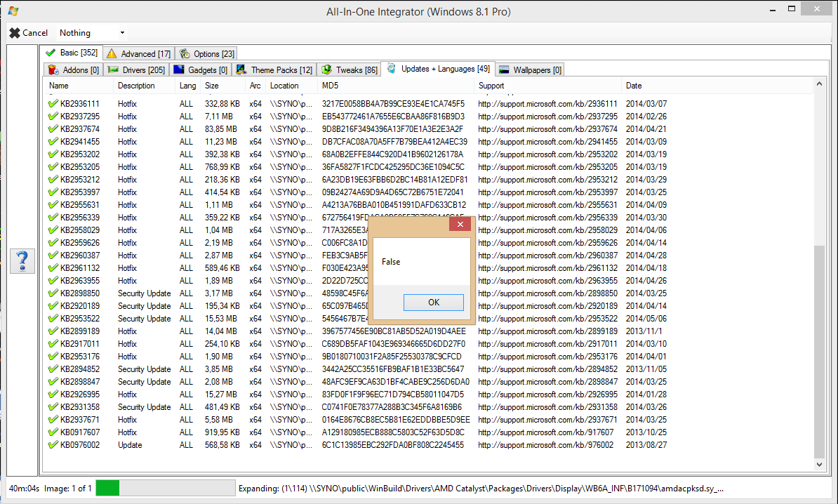Toggle the green check for KB2937295
This screenshot has height=504, width=838.
tap(53, 117)
